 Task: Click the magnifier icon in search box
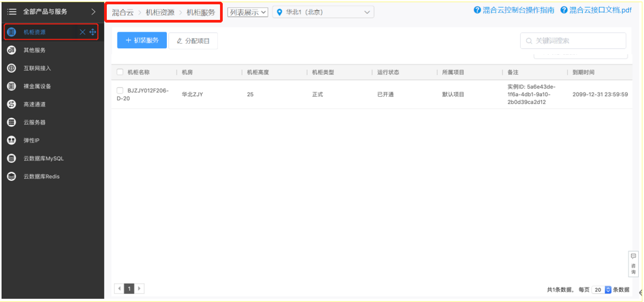(x=529, y=41)
